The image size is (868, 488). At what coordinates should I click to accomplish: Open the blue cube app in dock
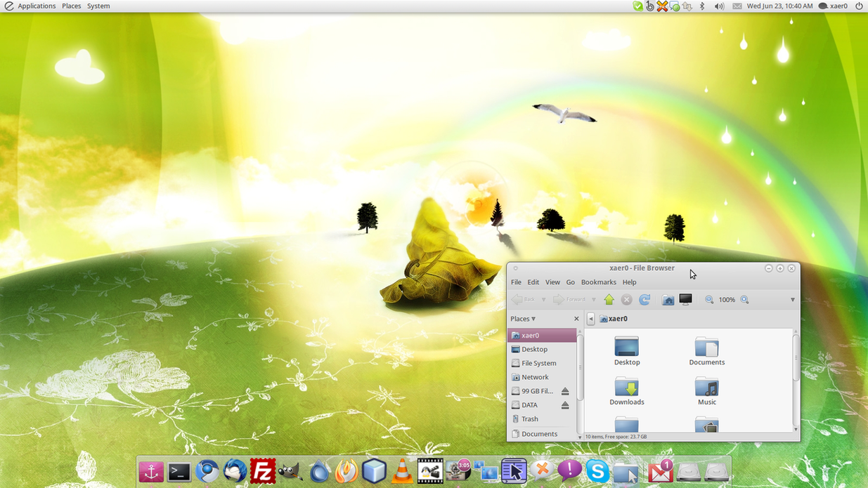[374, 472]
